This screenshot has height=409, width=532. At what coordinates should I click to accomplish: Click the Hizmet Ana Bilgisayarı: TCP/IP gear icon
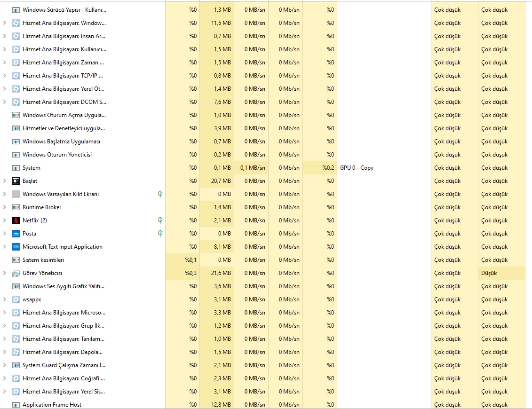[x=16, y=76]
